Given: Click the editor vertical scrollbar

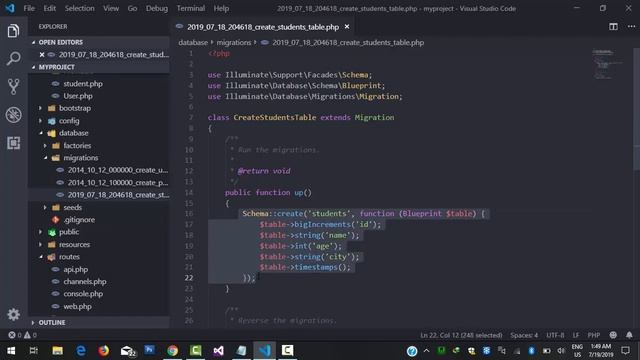Looking at the screenshot, I should 637,109.
